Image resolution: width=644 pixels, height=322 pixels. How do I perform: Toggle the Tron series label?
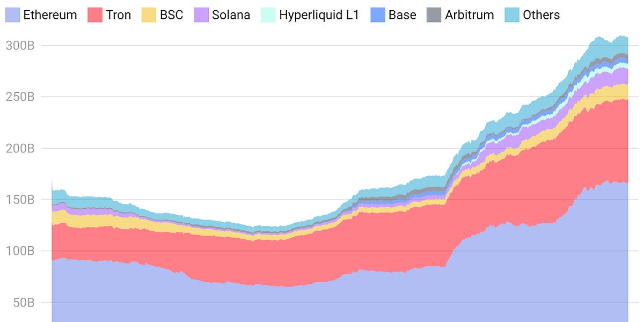click(x=119, y=14)
